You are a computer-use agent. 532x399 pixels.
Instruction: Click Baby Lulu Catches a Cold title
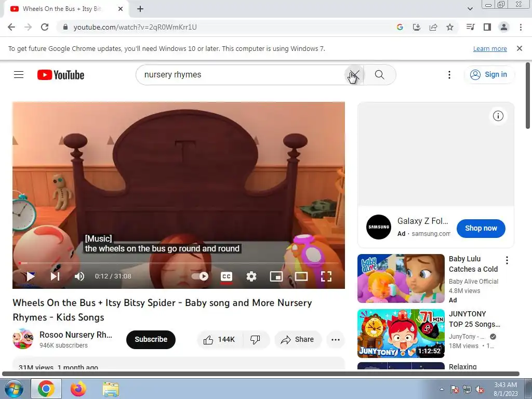click(473, 264)
